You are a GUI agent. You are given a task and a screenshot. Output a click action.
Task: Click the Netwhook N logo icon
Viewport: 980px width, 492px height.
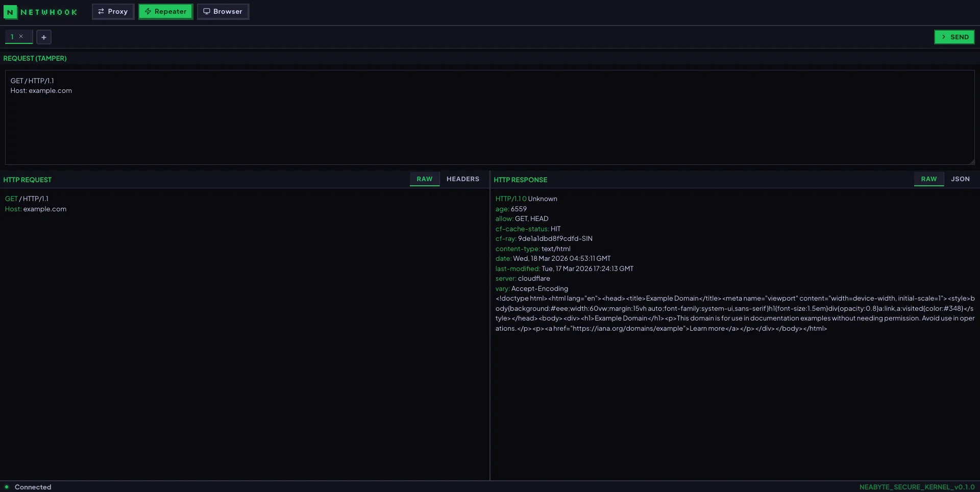[x=10, y=12]
